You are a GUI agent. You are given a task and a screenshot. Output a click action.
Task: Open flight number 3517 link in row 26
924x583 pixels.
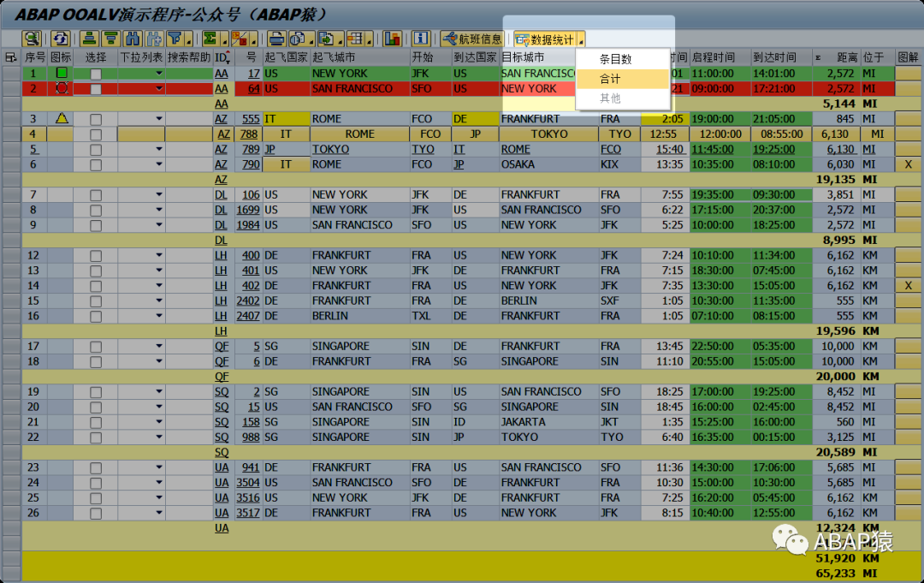coord(248,513)
